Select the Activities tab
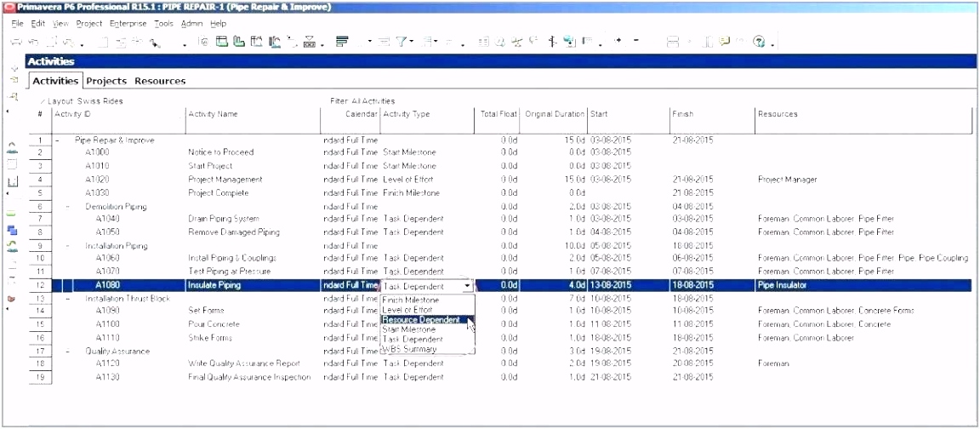Screen dimensions: 980x429 [55, 81]
